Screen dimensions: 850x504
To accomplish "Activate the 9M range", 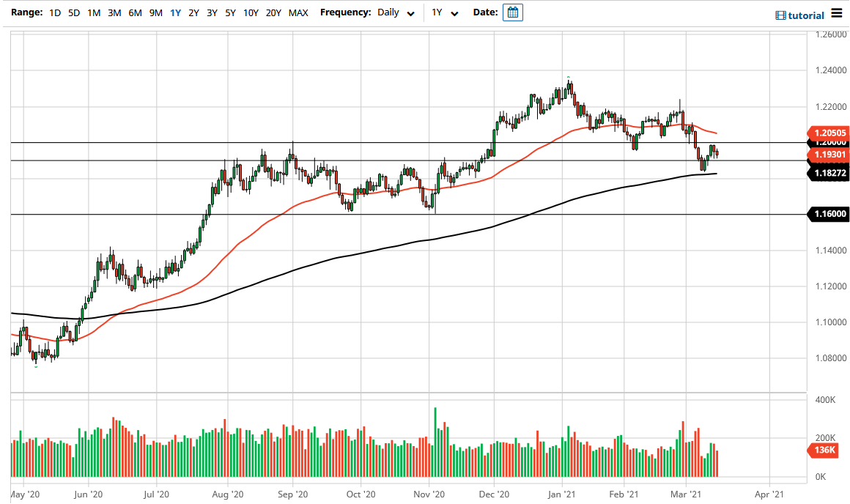I will coord(155,12).
